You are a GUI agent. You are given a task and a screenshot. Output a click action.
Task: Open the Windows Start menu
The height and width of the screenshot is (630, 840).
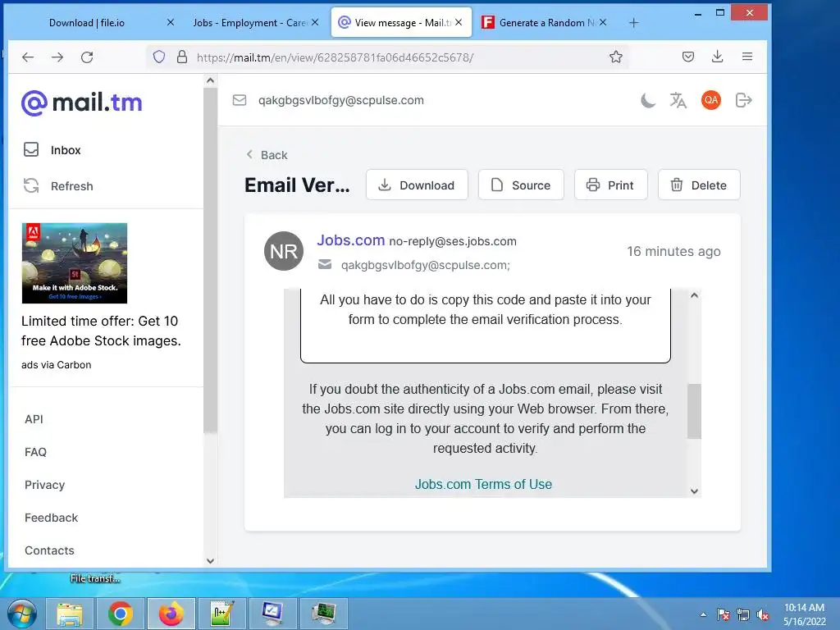point(21,614)
